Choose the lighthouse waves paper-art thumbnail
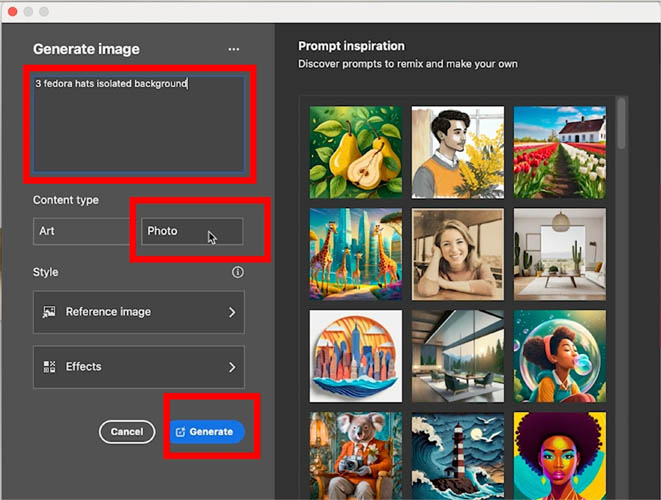Viewport: 661px width, 500px height. click(x=458, y=456)
